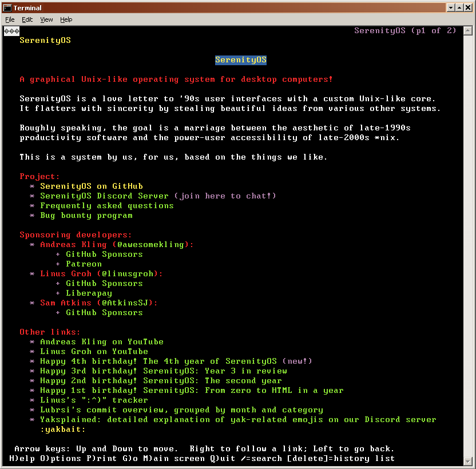
Task: Click the Terminal icon in the title bar
Action: [x=7, y=8]
